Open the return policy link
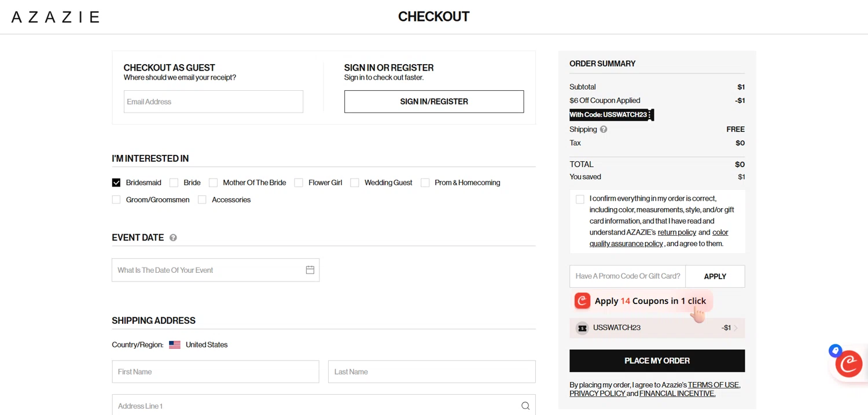This screenshot has height=415, width=868. tap(676, 232)
